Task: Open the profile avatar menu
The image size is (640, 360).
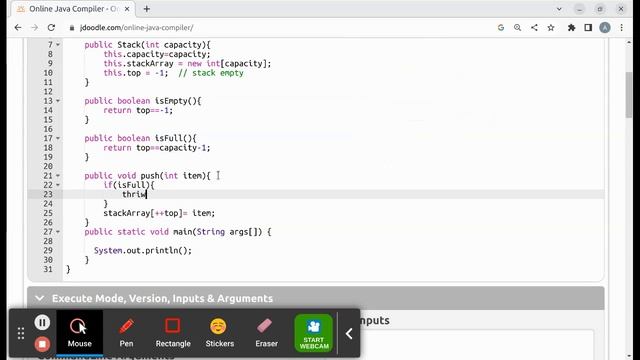Action: coord(605,27)
